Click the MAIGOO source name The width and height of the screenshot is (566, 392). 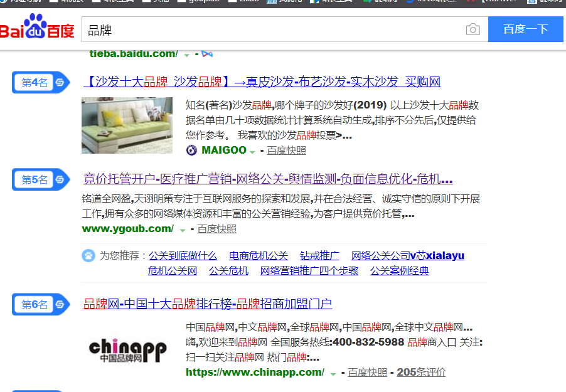[x=224, y=150]
